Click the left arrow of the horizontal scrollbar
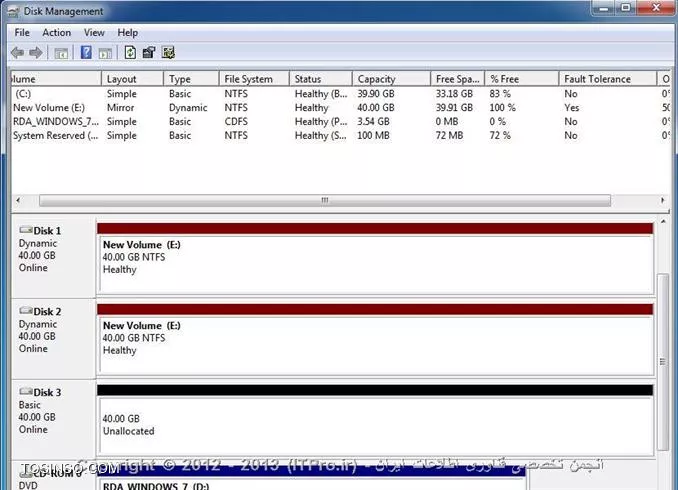 tap(18, 200)
